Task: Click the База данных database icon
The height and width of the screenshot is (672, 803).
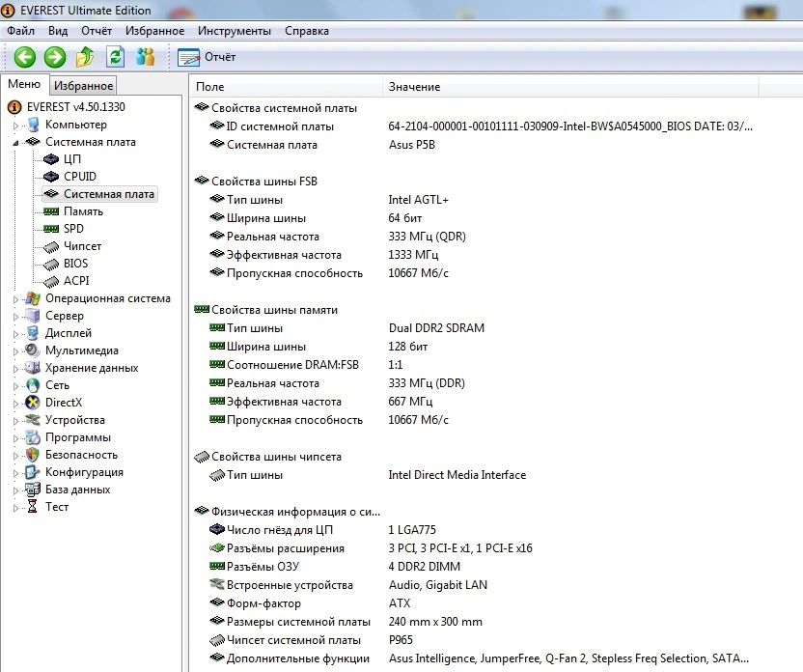Action: [x=33, y=490]
